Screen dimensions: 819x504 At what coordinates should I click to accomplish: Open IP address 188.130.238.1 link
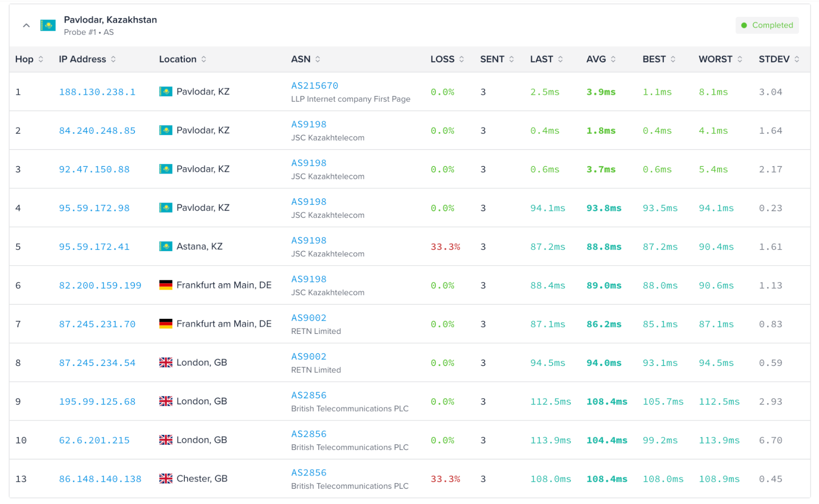pyautogui.click(x=97, y=92)
